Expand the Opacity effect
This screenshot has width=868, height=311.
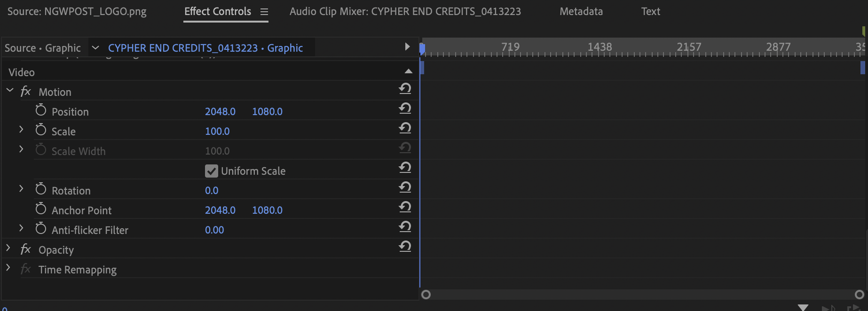pos(8,249)
